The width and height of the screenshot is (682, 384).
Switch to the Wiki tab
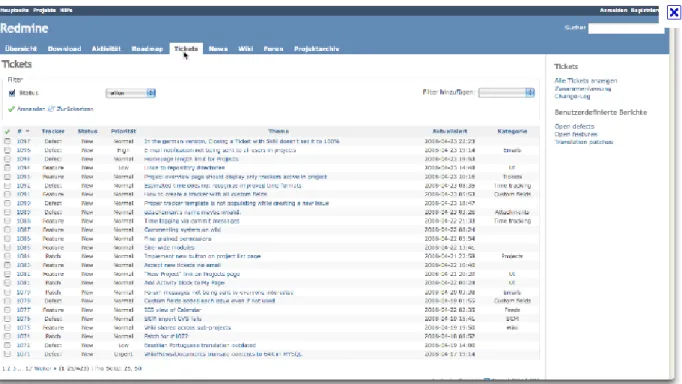pos(246,49)
